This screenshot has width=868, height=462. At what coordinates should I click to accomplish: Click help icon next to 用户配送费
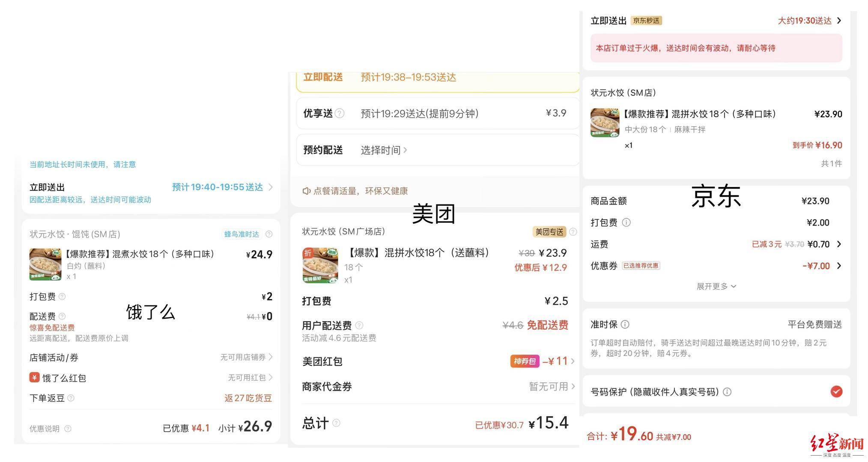[x=359, y=325]
